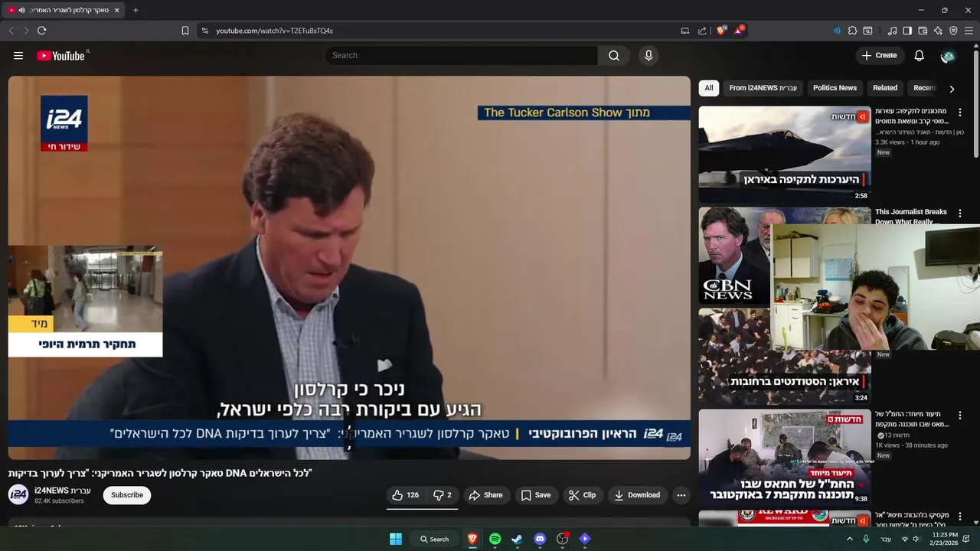
Task: Click the browser back arrow
Action: (11, 31)
